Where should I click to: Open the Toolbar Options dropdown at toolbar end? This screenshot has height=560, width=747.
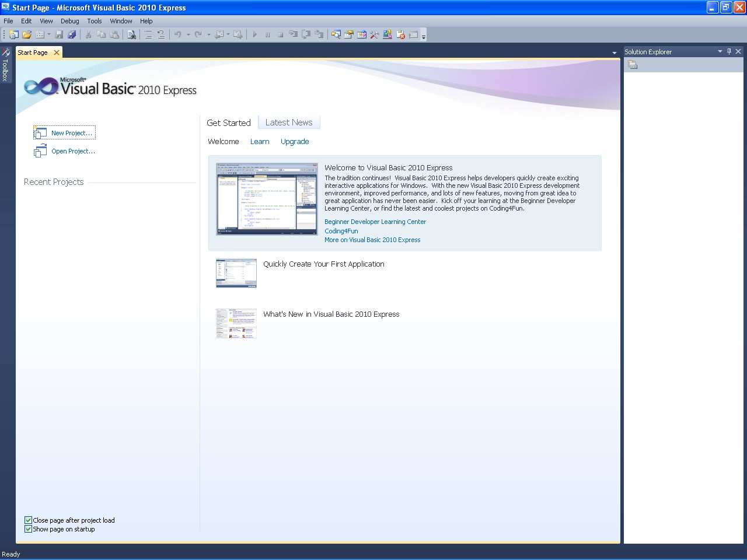(x=424, y=35)
